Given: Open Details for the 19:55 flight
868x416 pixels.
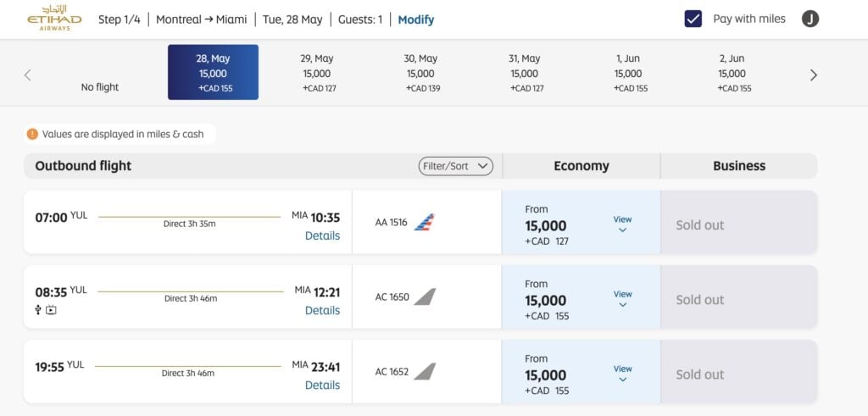Looking at the screenshot, I should point(322,385).
